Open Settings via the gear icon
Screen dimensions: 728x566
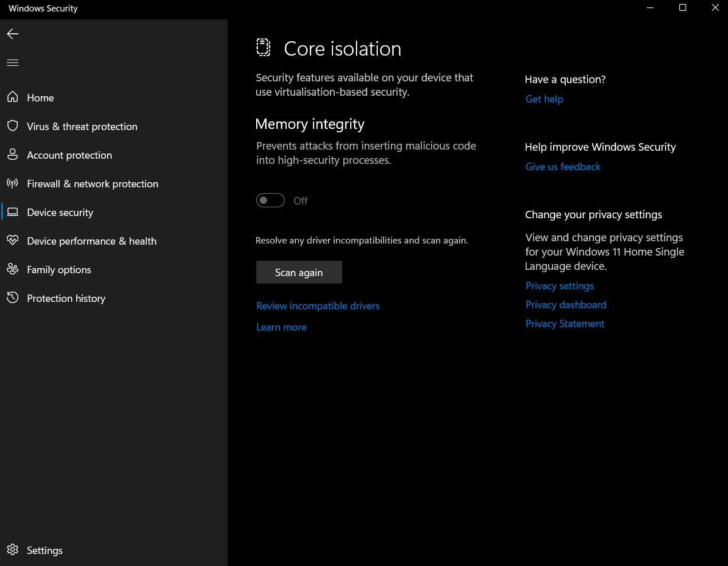[13, 550]
